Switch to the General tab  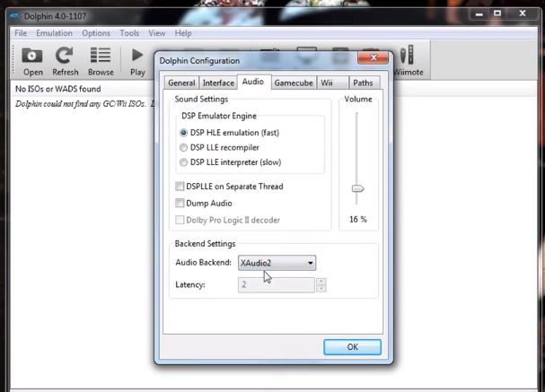(181, 83)
